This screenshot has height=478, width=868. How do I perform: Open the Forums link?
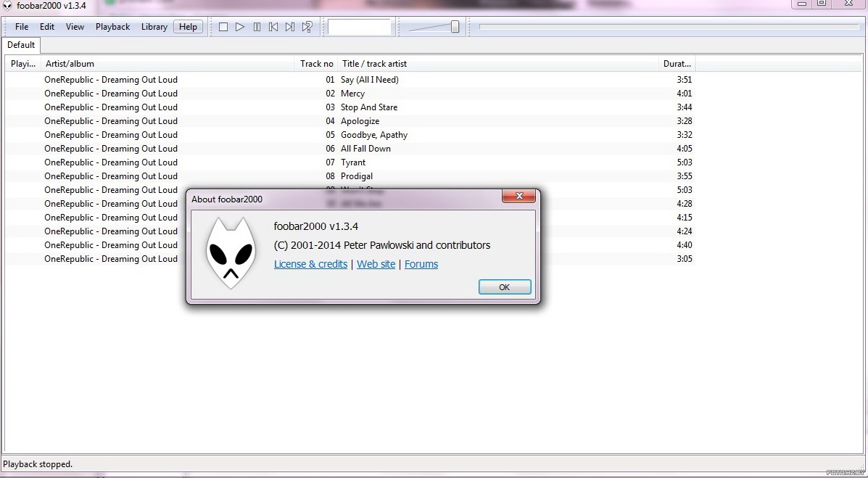(421, 264)
